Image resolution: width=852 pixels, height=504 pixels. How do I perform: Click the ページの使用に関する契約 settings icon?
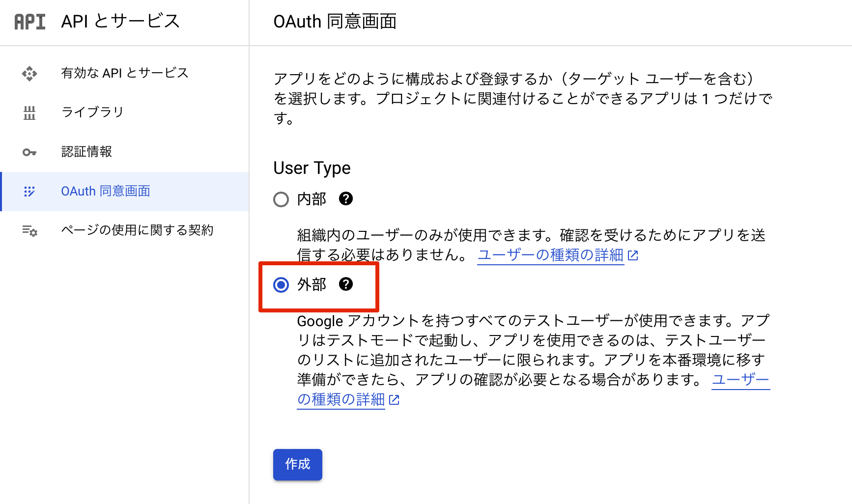coord(29,230)
